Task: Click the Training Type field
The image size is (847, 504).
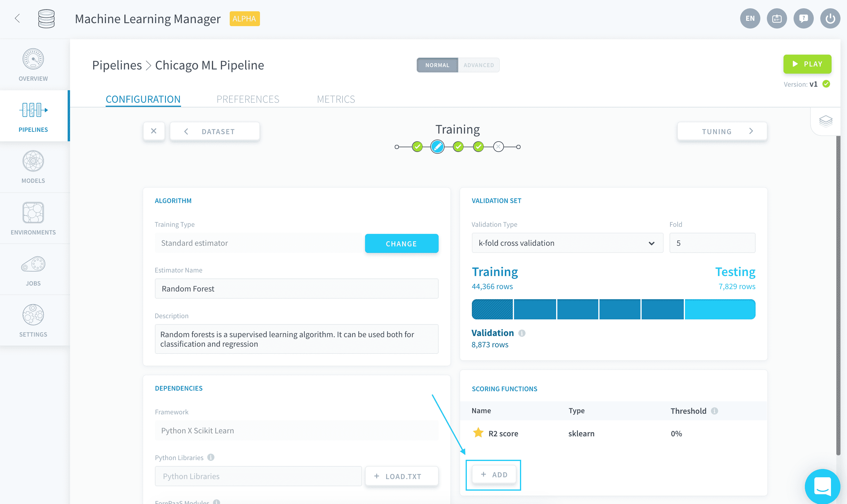Action: [x=259, y=243]
